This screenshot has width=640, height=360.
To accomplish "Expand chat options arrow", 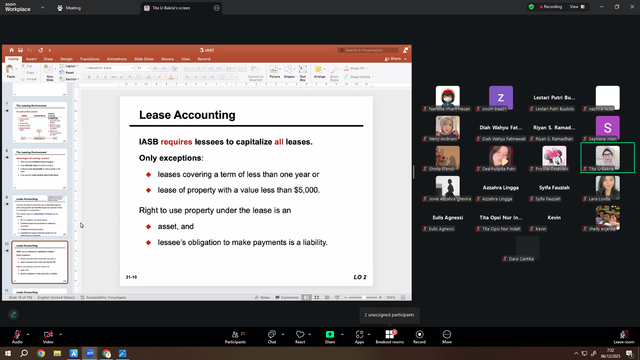I will [x=283, y=334].
